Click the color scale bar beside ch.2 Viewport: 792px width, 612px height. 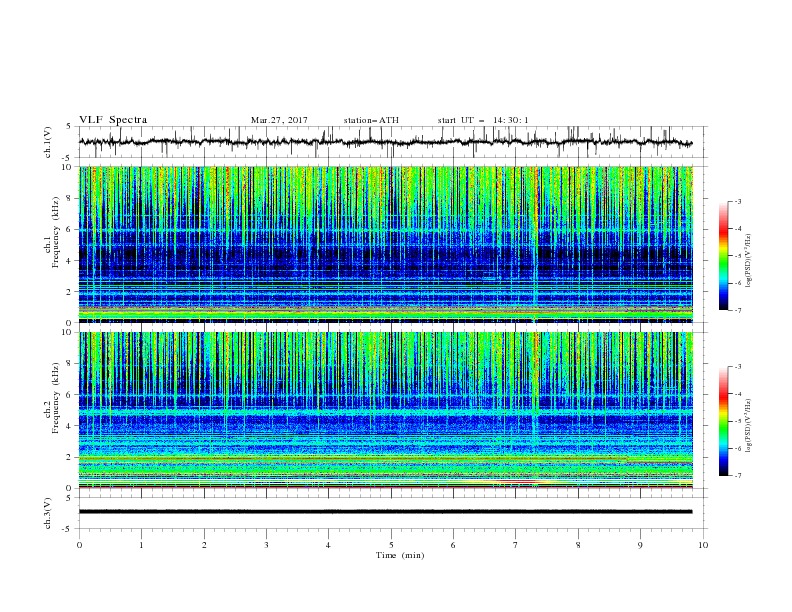click(x=724, y=421)
